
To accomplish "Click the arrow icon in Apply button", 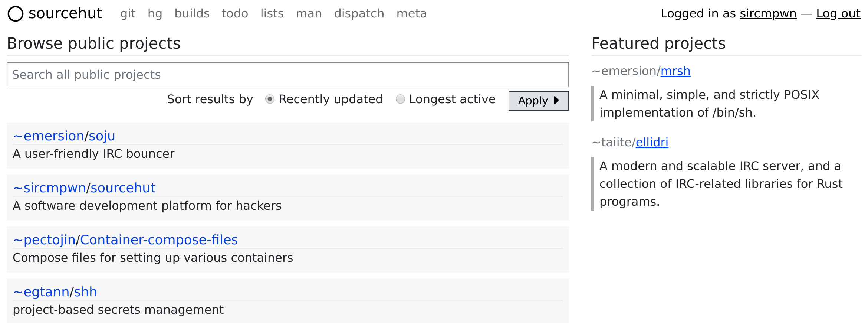I will click(x=556, y=100).
